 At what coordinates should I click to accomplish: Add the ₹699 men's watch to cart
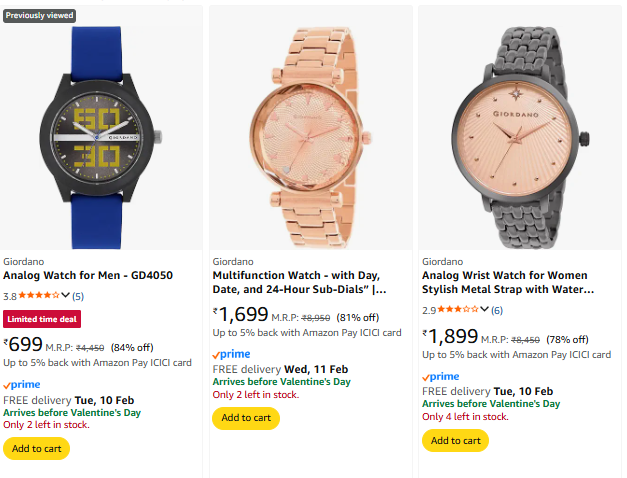36,448
